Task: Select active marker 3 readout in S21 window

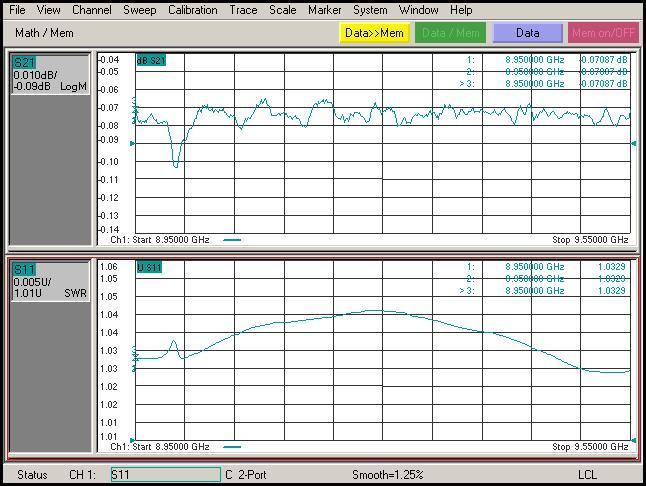Action: (x=544, y=84)
